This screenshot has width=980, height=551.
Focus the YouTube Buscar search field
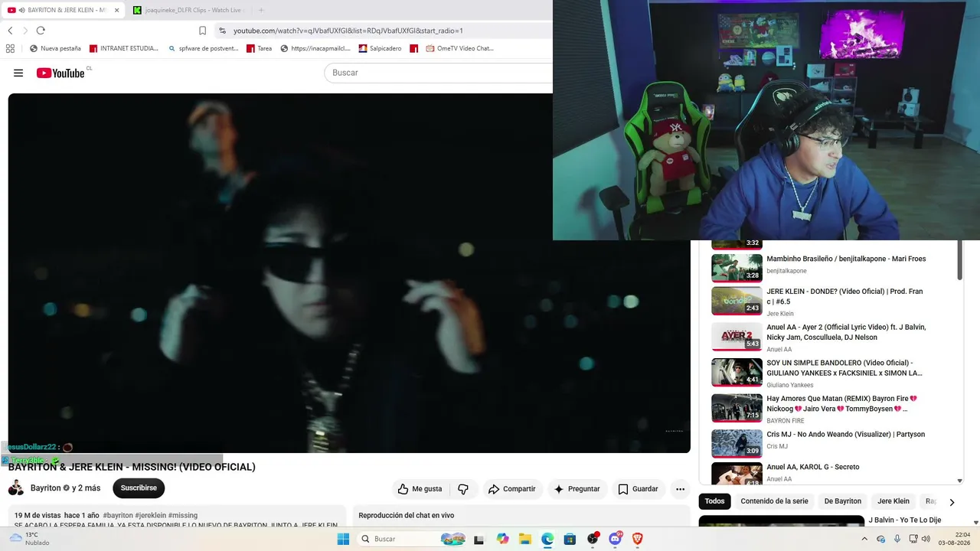point(439,73)
